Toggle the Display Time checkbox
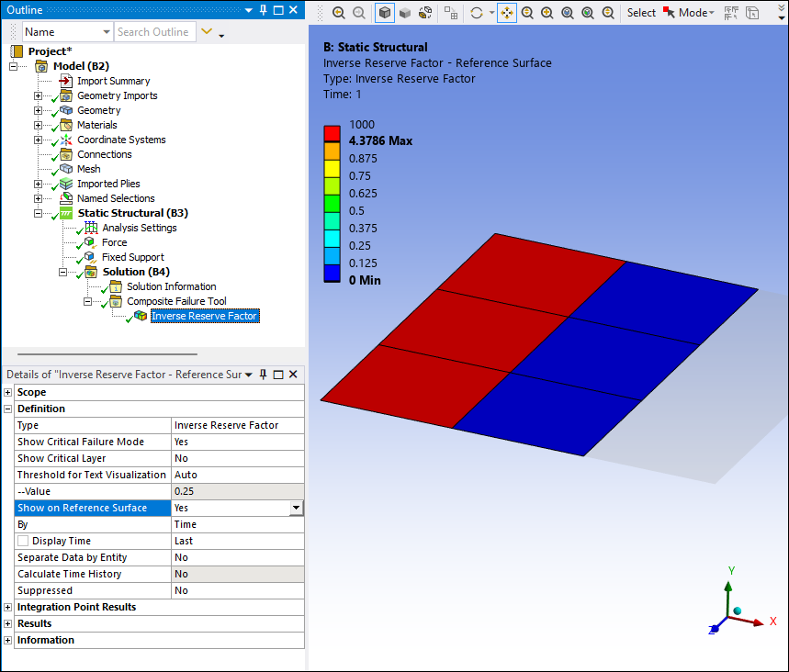Image resolution: width=789 pixels, height=672 pixels. pyautogui.click(x=24, y=542)
